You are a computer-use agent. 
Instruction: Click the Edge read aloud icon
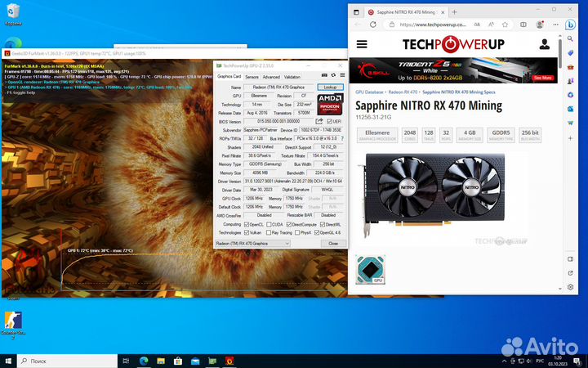[491, 25]
